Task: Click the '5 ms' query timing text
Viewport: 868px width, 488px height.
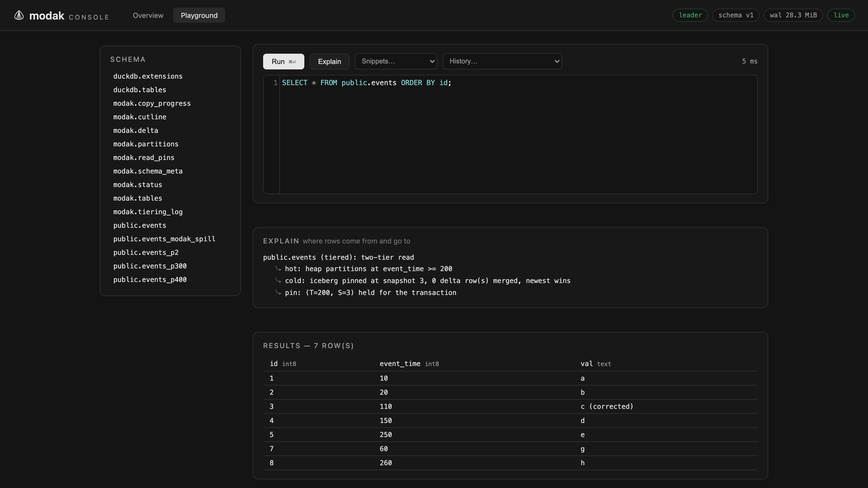Action: click(749, 61)
